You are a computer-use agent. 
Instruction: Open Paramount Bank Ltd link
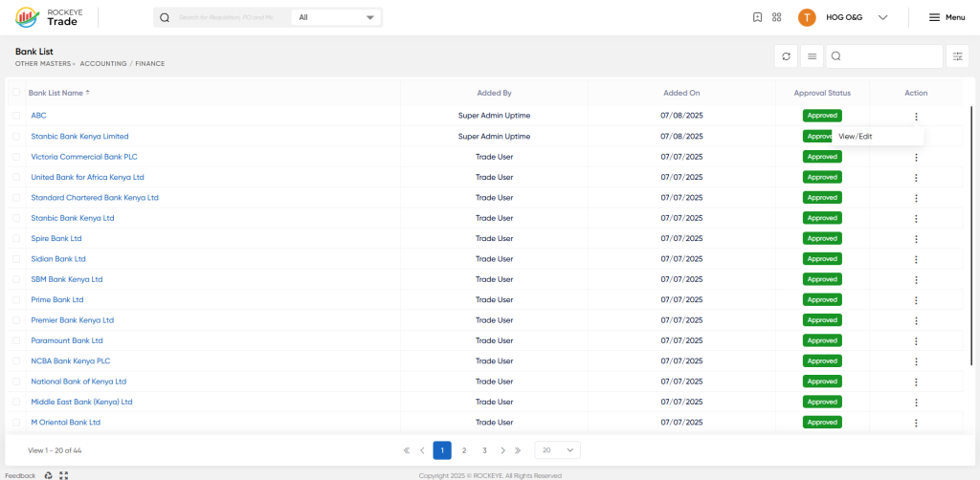(67, 340)
